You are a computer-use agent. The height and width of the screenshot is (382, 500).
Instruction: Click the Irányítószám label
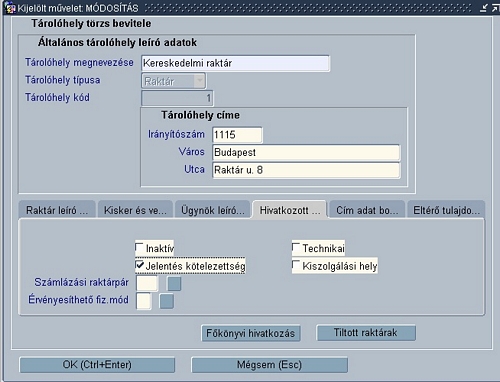(x=176, y=134)
